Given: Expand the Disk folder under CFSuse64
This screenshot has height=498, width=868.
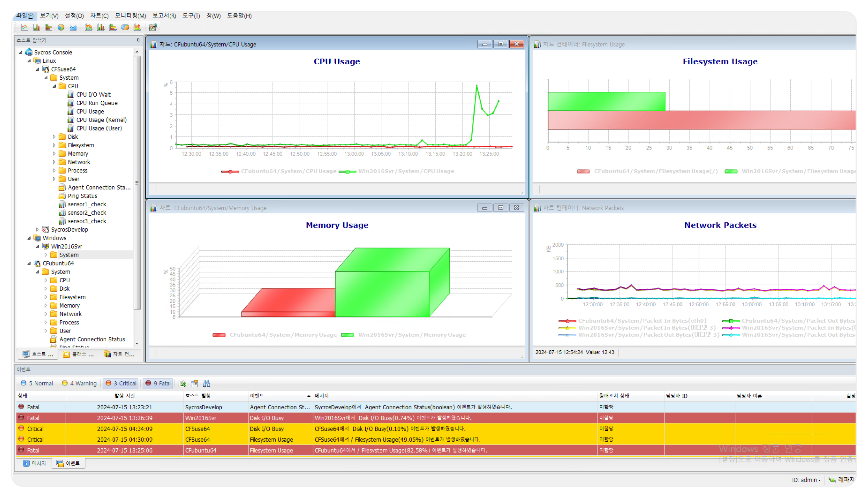Looking at the screenshot, I should point(54,137).
